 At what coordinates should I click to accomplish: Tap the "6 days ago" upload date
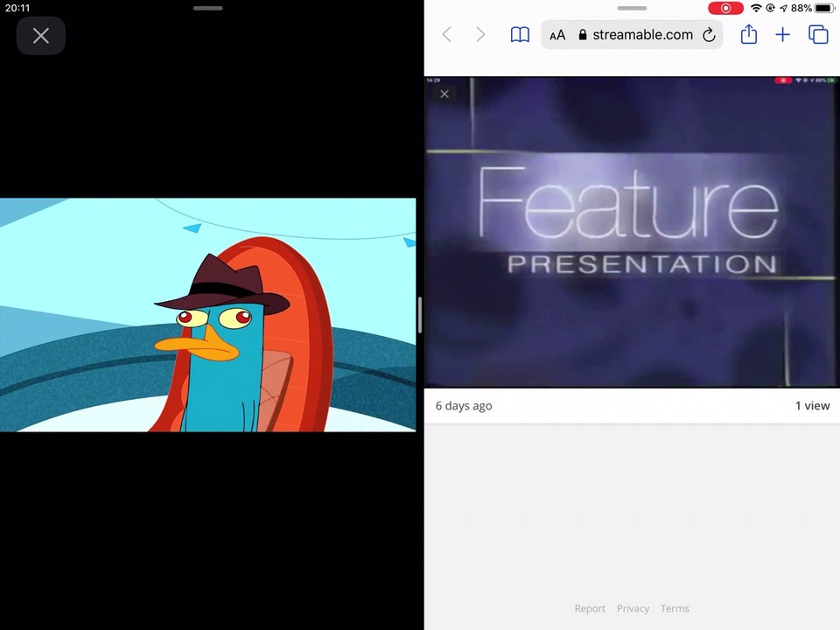click(x=464, y=406)
